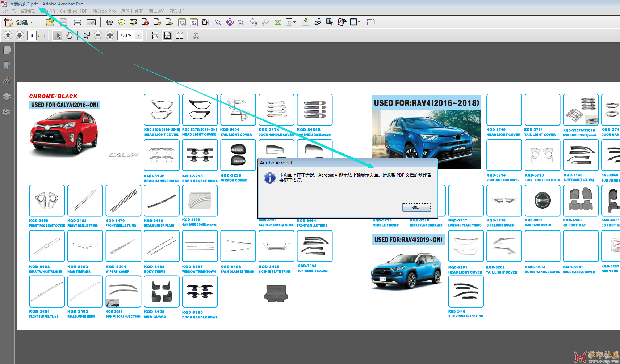Click the dashed rectangle selection icon

371,22
